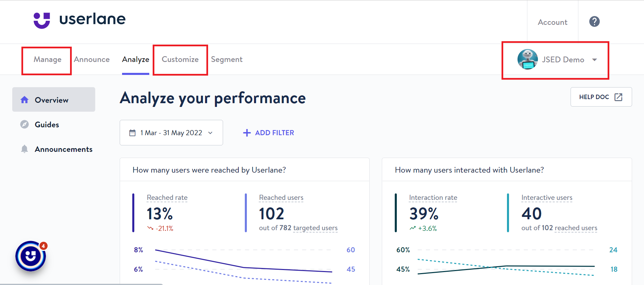644x285 pixels.
Task: Open the help question mark icon
Action: point(594,22)
